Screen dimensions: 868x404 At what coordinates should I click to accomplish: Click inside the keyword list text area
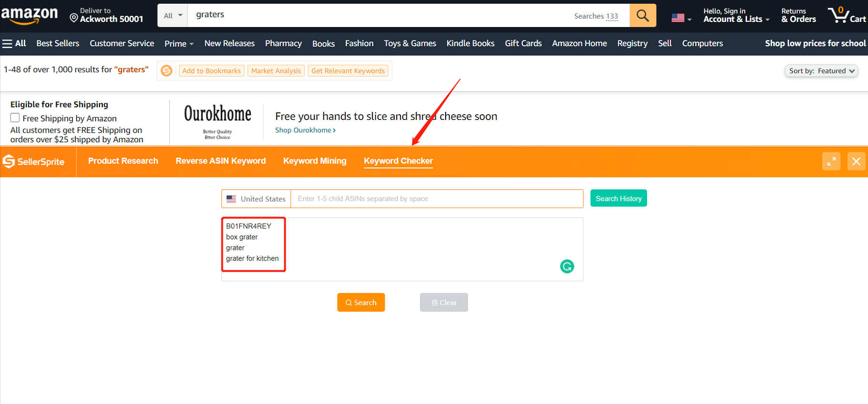(x=402, y=249)
